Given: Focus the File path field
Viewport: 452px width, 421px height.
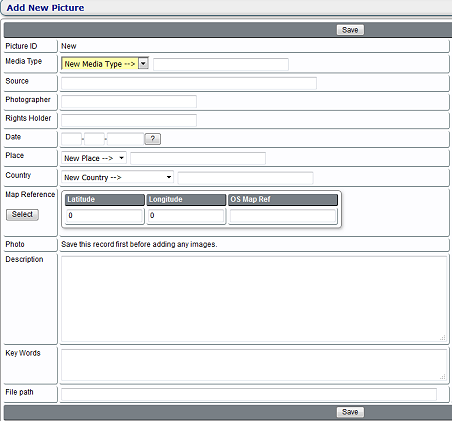Looking at the screenshot, I should pyautogui.click(x=249, y=394).
